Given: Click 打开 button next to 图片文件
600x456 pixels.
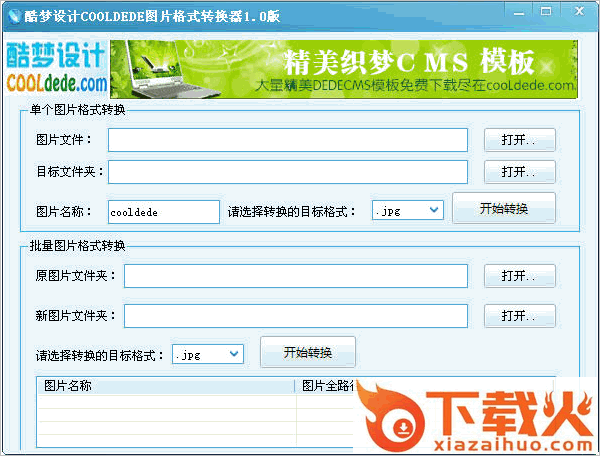Looking at the screenshot, I should pyautogui.click(x=520, y=140).
